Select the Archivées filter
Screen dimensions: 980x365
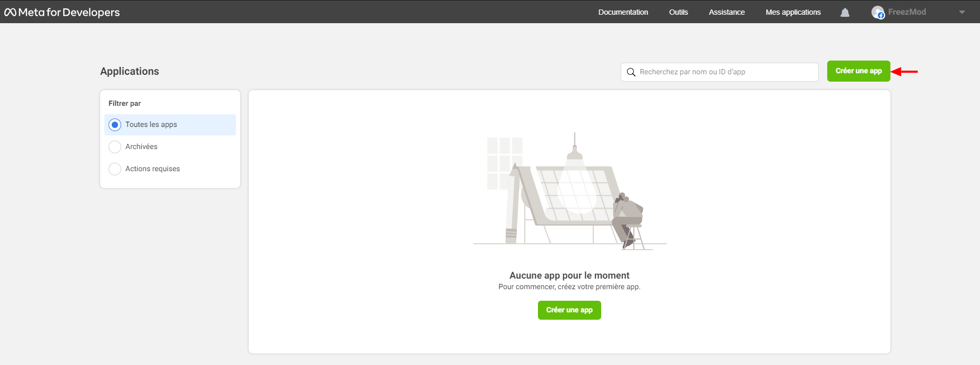click(170, 147)
